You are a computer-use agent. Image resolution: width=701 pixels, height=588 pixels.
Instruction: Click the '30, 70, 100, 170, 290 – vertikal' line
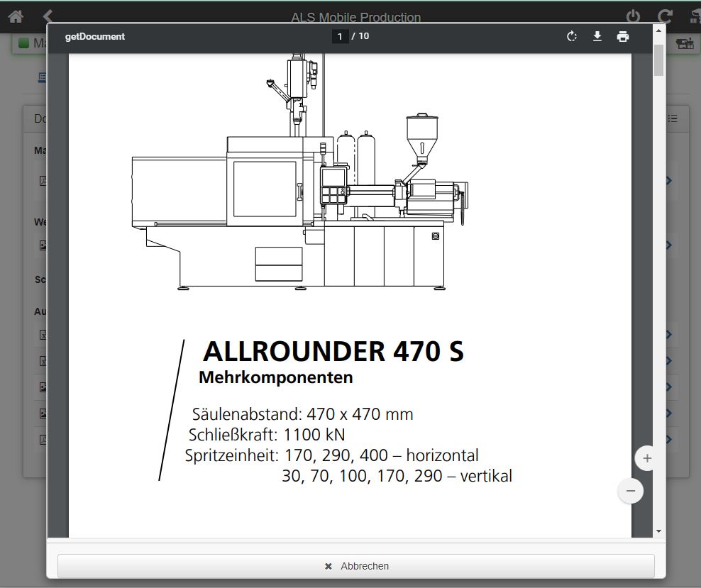[x=397, y=476]
